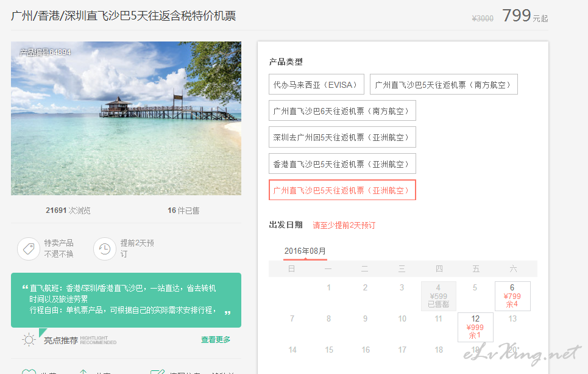Click the 亮点推荐 section heading
This screenshot has width=588, height=374.
[61, 340]
